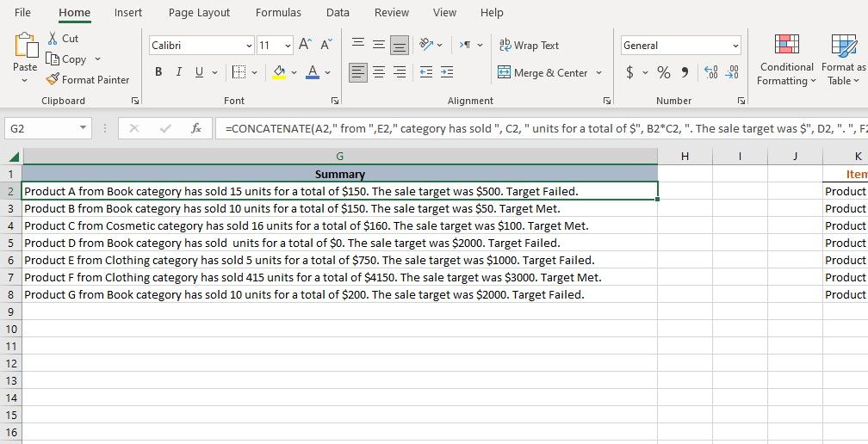Image resolution: width=868 pixels, height=444 pixels.
Task: Expand underline style arrow
Action: 214,72
